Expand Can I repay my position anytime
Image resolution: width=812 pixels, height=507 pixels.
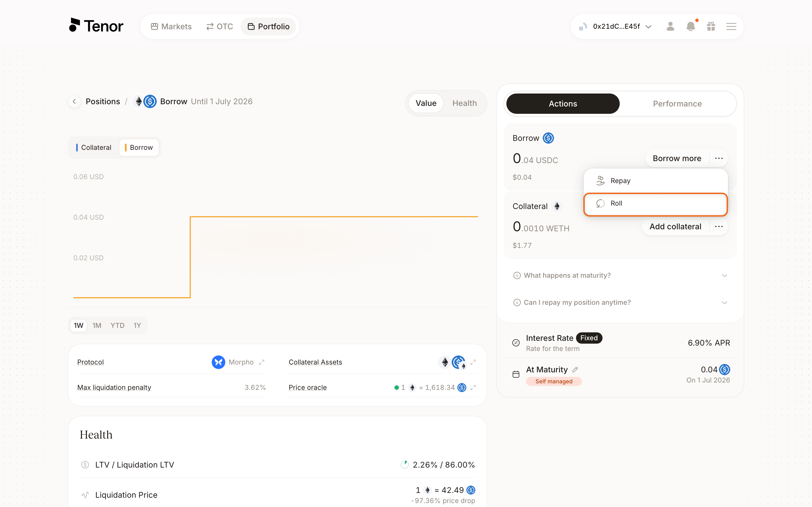pyautogui.click(x=620, y=303)
